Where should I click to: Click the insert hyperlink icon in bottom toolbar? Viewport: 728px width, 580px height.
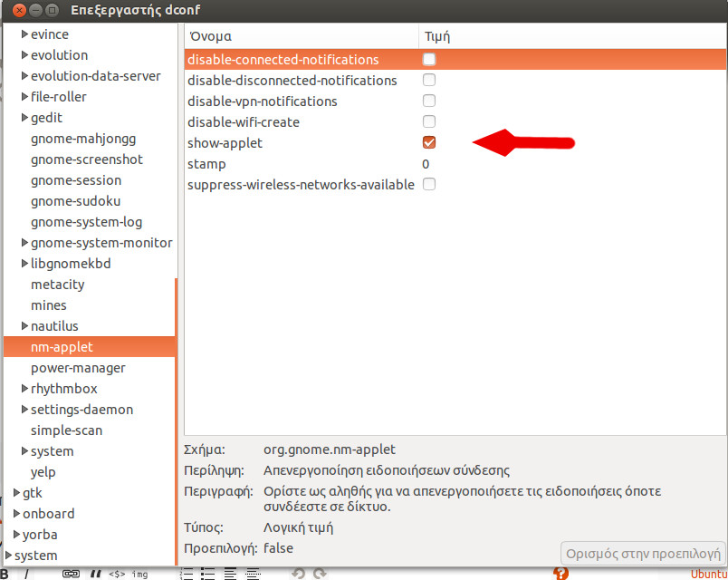point(70,574)
